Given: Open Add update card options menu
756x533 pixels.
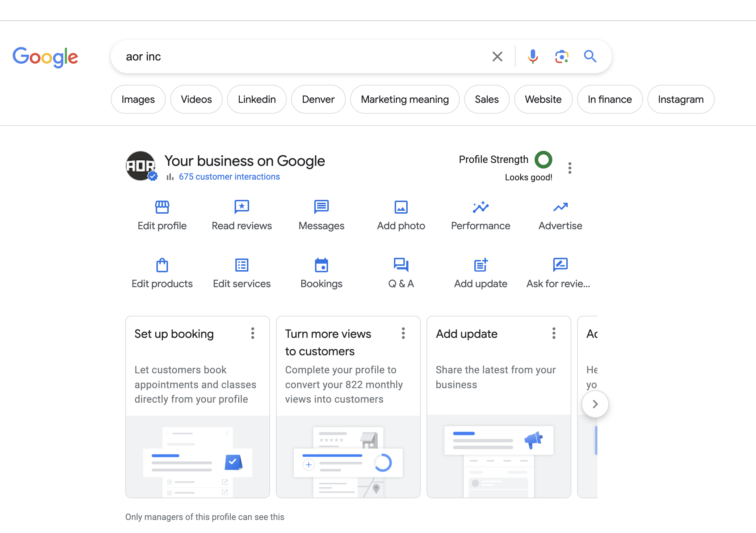Looking at the screenshot, I should (x=554, y=333).
